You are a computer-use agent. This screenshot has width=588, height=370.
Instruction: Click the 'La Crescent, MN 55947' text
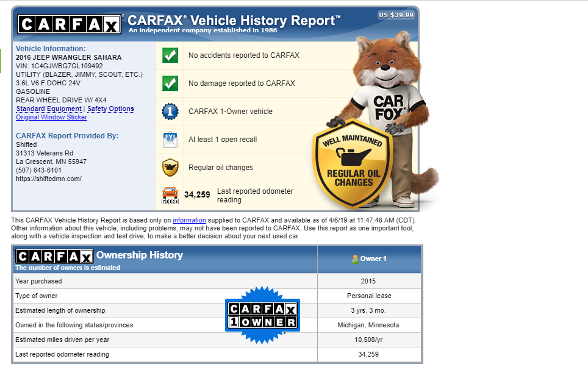51,162
